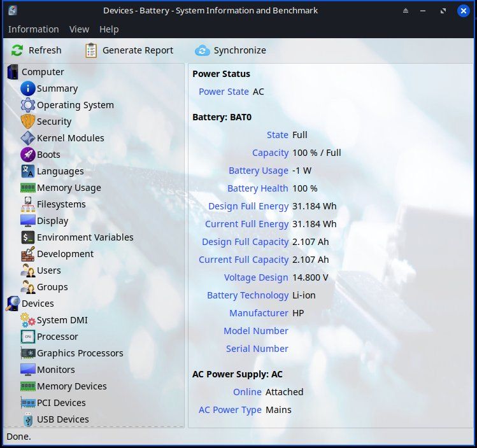Open the Summary info icon entry
The image size is (477, 448).
27,88
